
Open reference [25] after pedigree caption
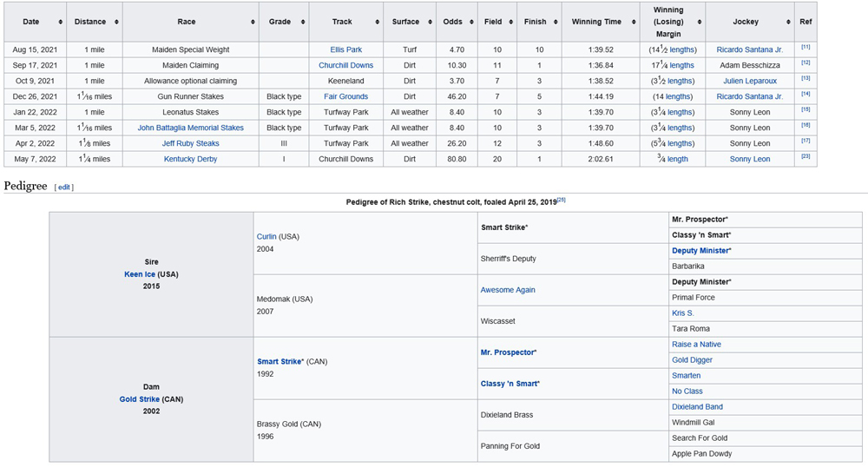pos(562,200)
